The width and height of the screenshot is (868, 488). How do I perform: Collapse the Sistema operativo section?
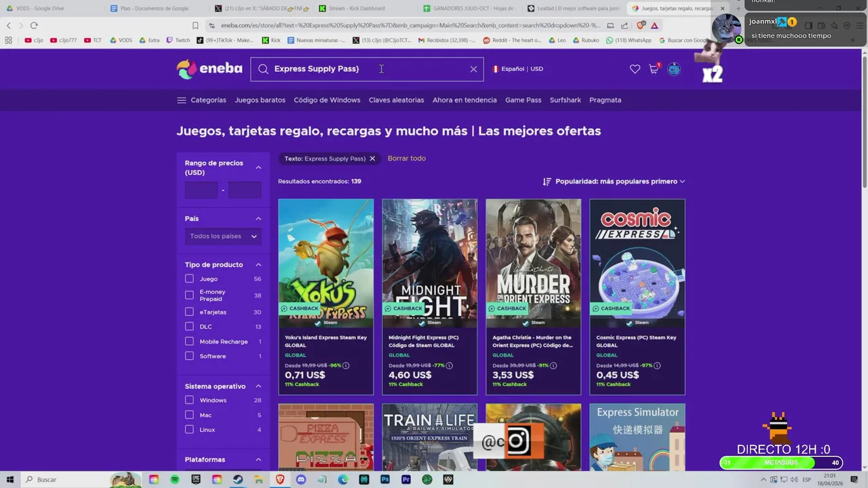258,386
